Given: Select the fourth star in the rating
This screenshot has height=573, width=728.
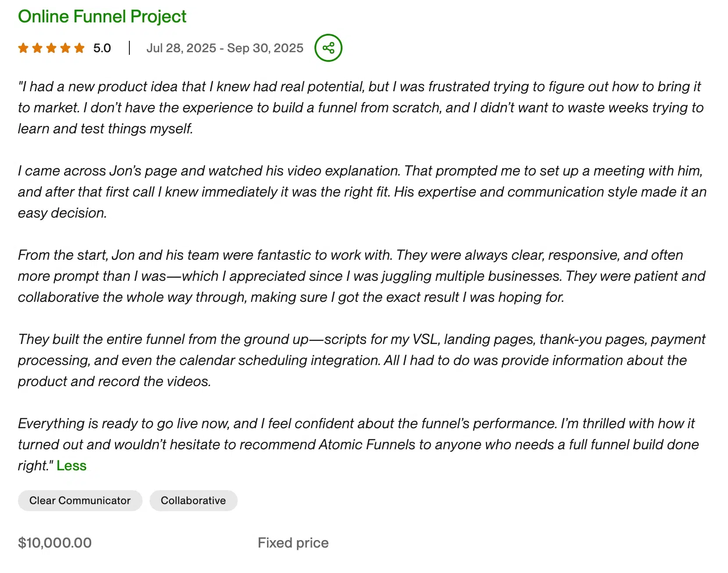Looking at the screenshot, I should pos(65,48).
